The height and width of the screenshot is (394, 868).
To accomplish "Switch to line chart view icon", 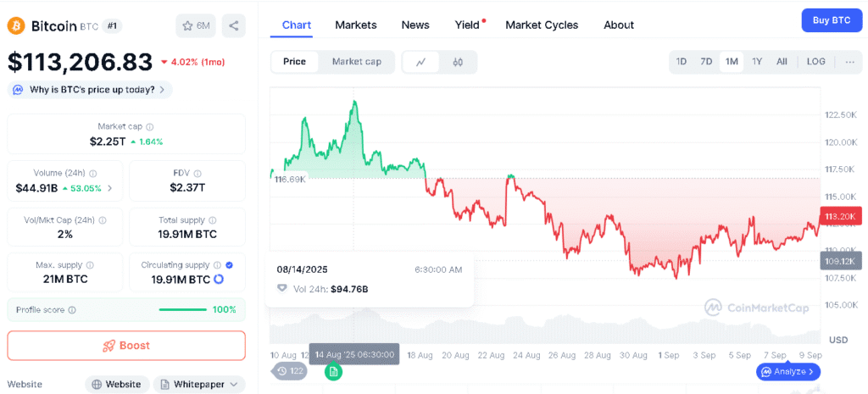I will tap(421, 62).
